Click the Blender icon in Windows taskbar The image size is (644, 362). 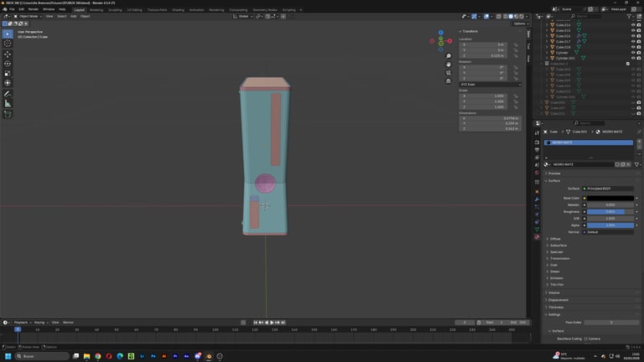(x=209, y=356)
